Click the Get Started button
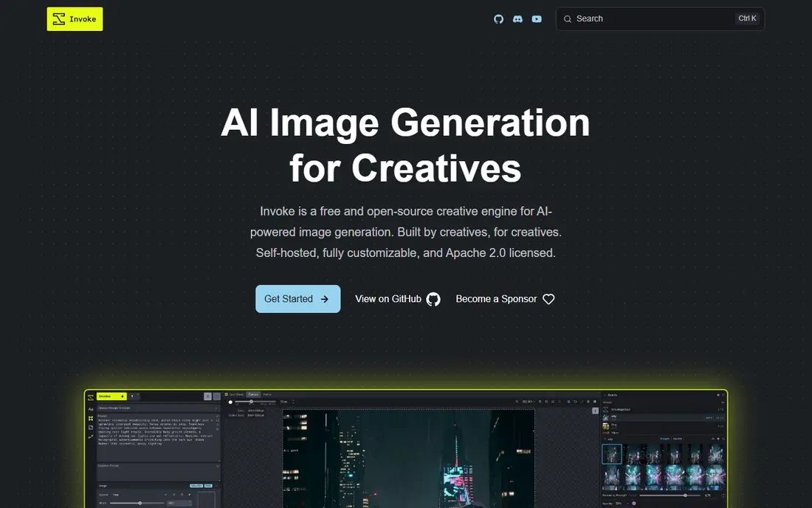The width and height of the screenshot is (812, 508). [x=297, y=299]
